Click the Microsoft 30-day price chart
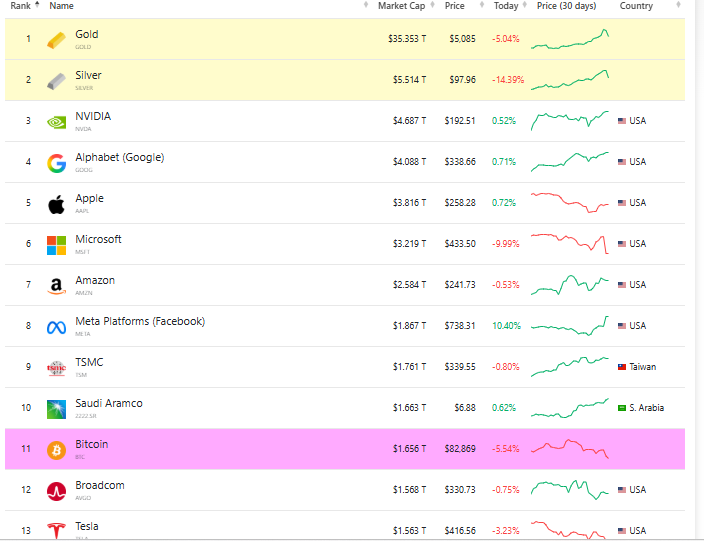 coord(569,243)
